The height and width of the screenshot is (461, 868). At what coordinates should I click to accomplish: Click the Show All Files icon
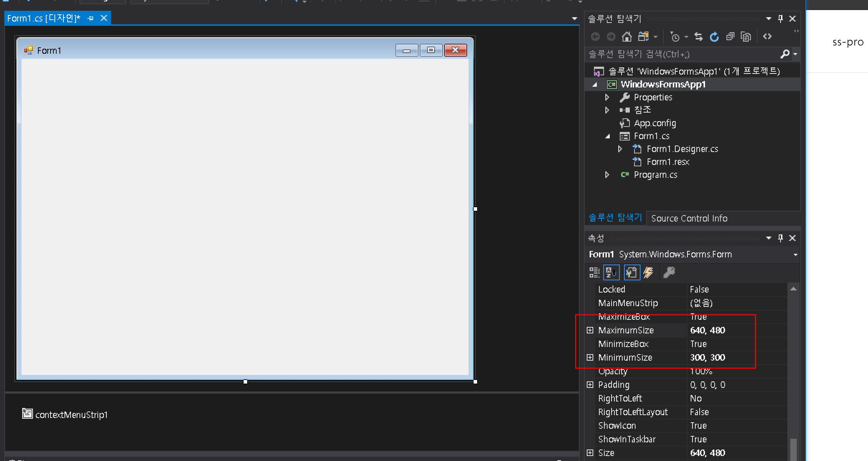746,37
